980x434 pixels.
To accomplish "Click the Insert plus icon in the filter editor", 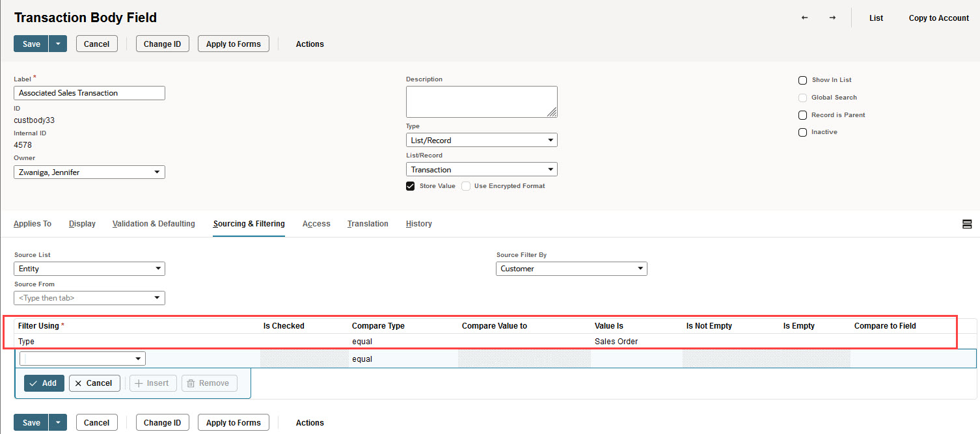I will click(152, 383).
